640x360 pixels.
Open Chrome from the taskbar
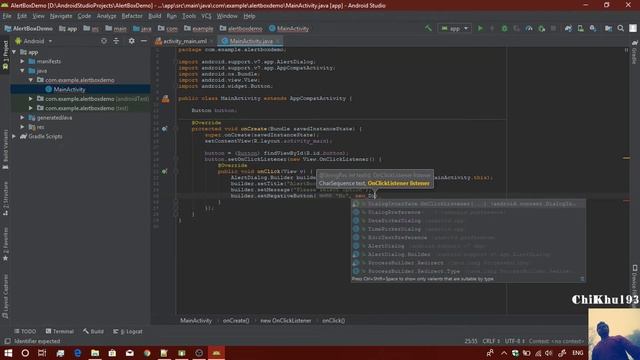147,353
